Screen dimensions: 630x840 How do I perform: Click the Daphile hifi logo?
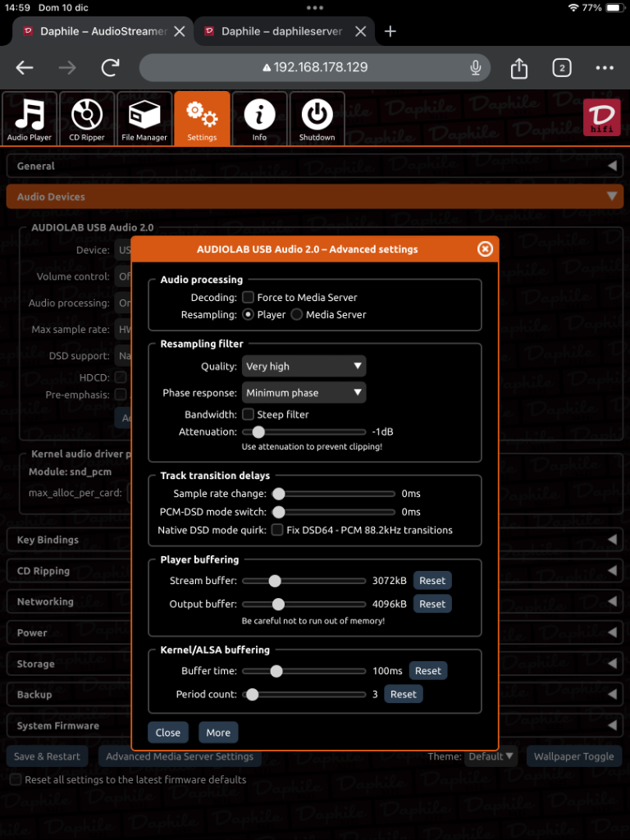point(601,117)
